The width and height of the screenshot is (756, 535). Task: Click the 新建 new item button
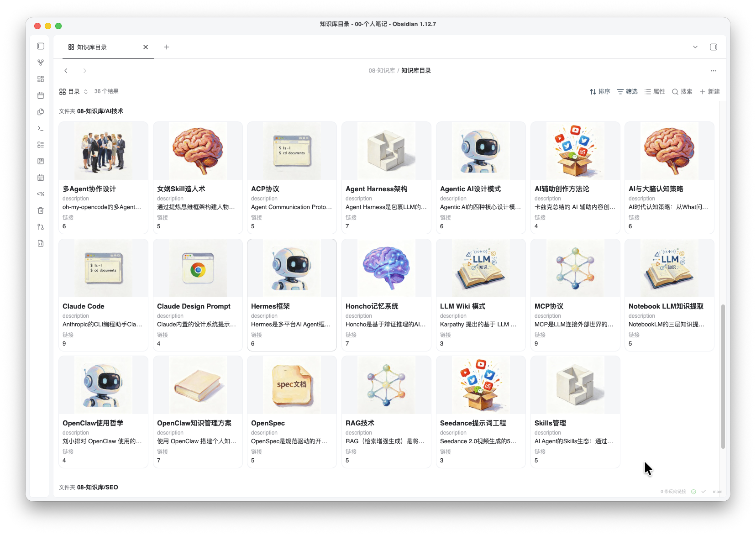pyautogui.click(x=710, y=92)
